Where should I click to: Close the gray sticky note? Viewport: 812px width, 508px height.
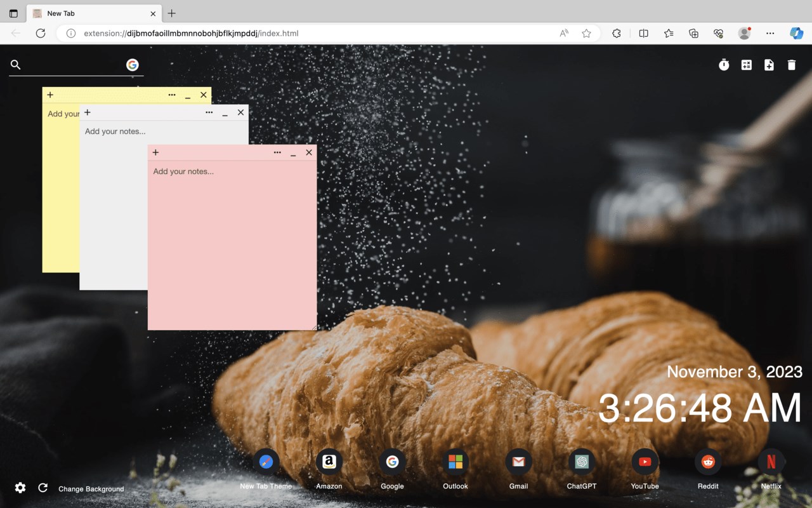[240, 112]
